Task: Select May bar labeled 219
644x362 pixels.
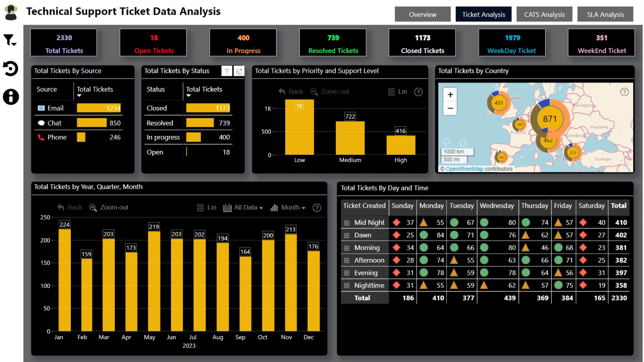Action: click(x=154, y=281)
